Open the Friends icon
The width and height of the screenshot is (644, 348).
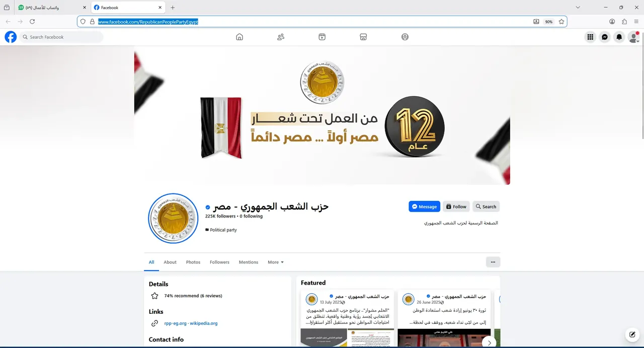tap(281, 37)
